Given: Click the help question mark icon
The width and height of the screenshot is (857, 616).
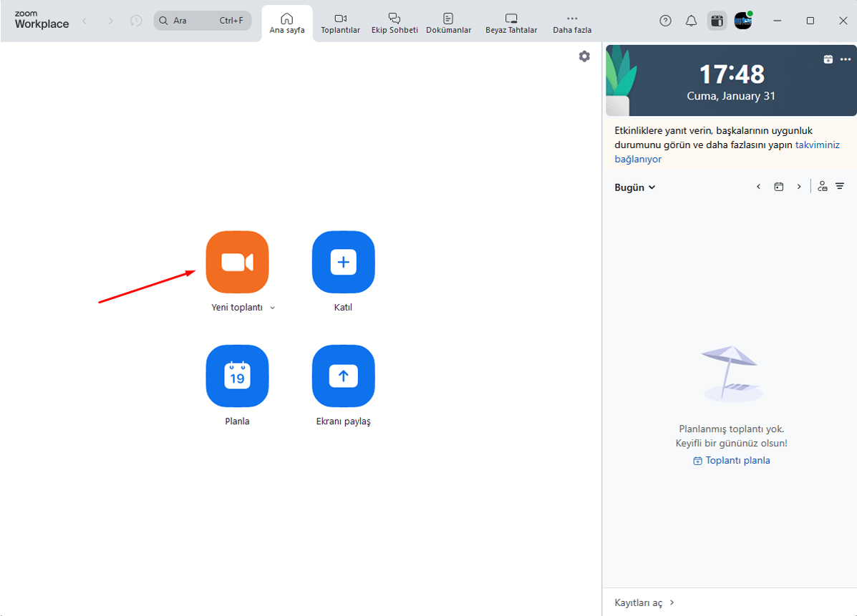Looking at the screenshot, I should [x=665, y=21].
